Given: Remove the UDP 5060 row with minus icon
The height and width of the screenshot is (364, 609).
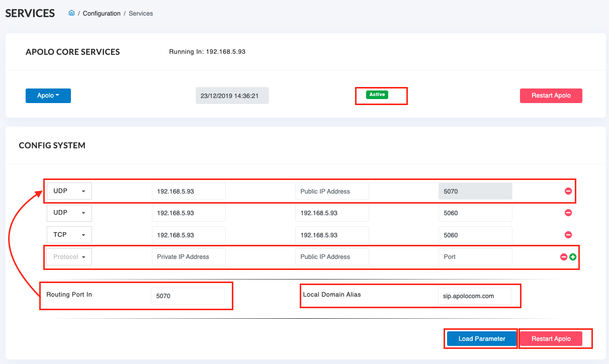Looking at the screenshot, I should (568, 213).
